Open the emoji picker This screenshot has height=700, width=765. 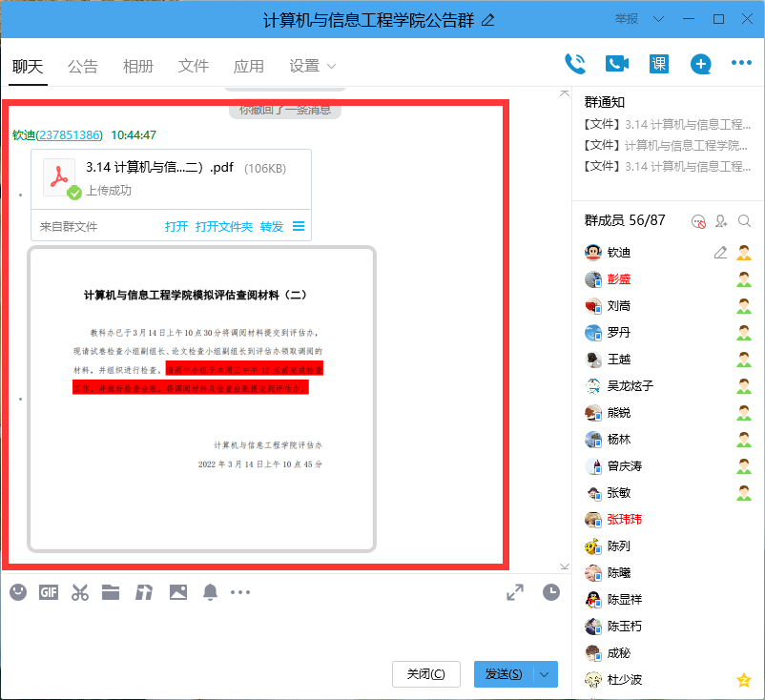16,591
